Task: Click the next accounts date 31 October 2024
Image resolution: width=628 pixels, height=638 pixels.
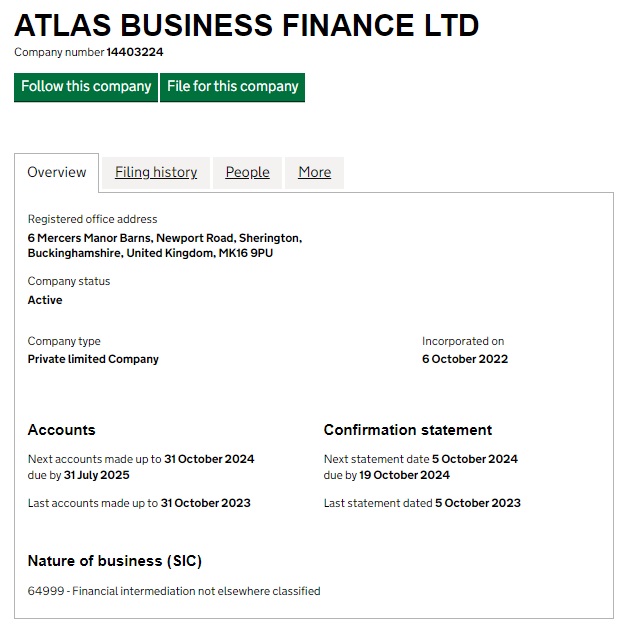Action: click(209, 459)
